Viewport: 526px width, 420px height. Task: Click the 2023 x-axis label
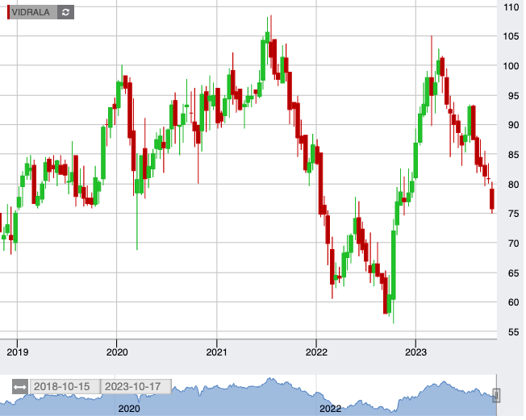tap(416, 352)
